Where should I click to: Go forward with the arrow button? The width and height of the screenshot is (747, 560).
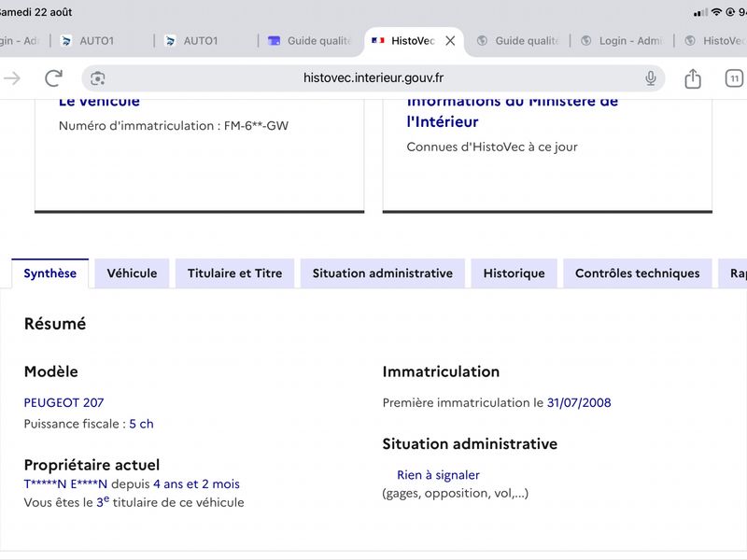[12, 78]
